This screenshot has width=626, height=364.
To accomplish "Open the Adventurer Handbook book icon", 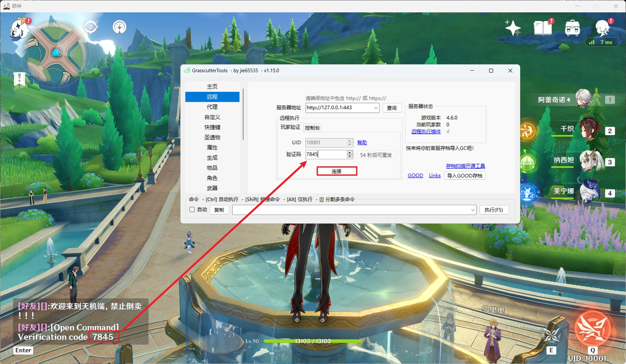I will 543,27.
